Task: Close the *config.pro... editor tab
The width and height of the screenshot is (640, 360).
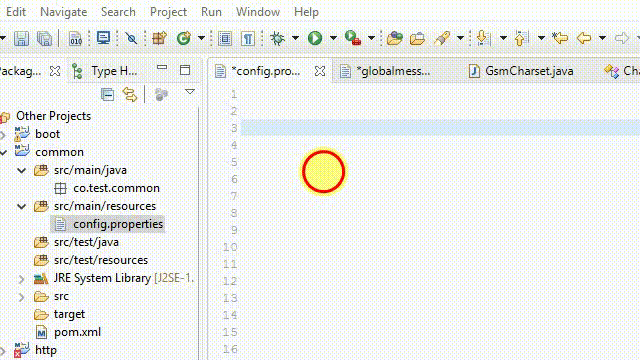Action: (x=320, y=71)
